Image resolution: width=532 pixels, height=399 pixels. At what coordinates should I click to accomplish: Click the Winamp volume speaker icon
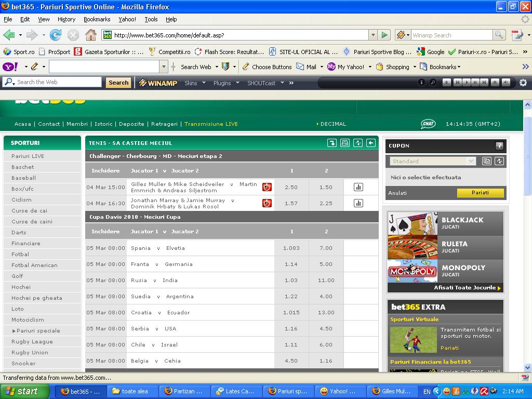point(506,83)
